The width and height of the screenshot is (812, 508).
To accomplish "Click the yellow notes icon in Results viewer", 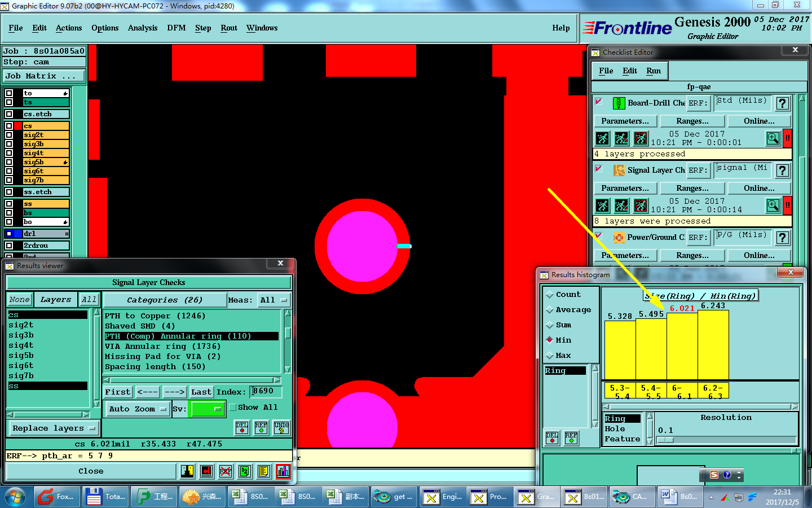I will click(263, 471).
